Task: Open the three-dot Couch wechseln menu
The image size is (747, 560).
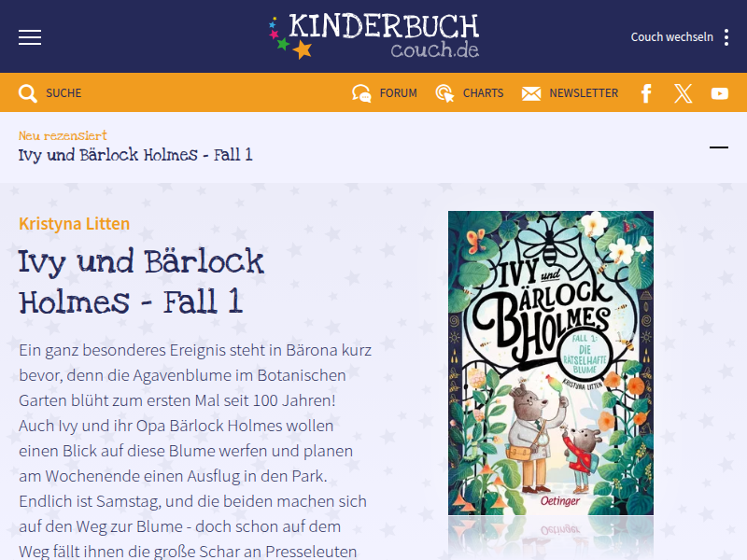Action: coord(726,37)
